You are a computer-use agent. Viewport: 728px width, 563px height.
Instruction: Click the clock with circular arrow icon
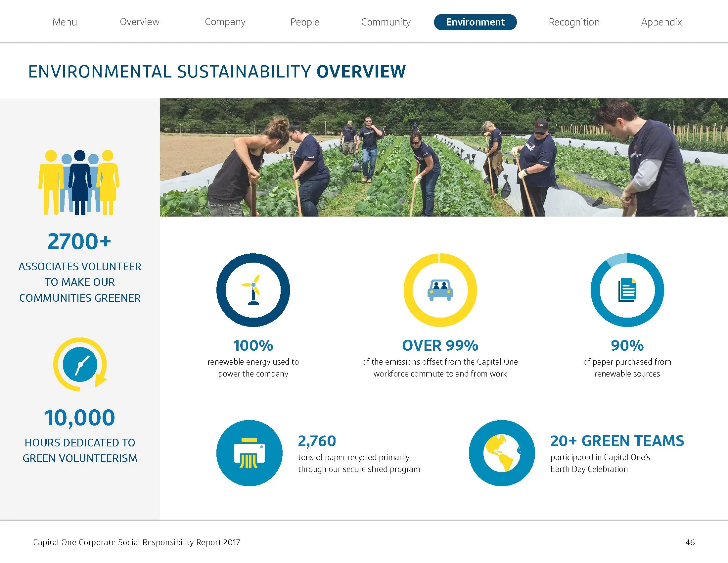coord(80,364)
